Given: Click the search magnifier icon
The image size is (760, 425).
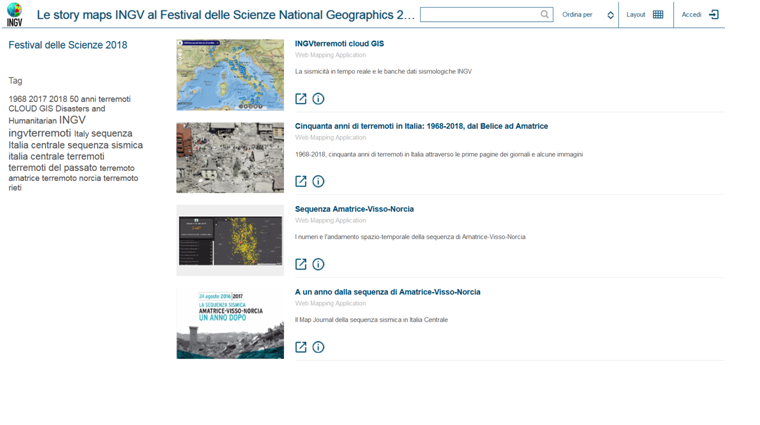Looking at the screenshot, I should coord(545,14).
